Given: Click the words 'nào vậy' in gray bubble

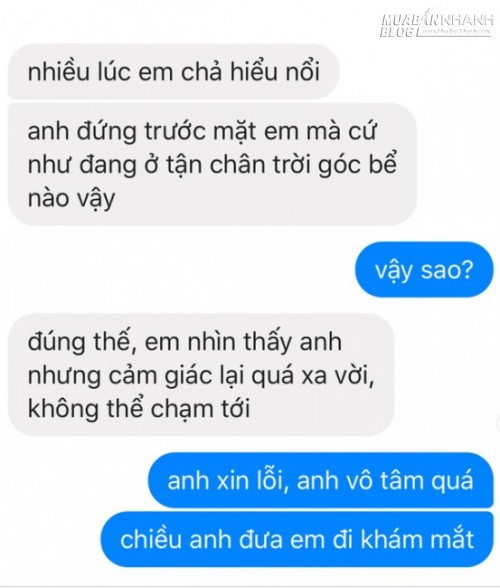Looking at the screenshot, I should (x=71, y=198).
